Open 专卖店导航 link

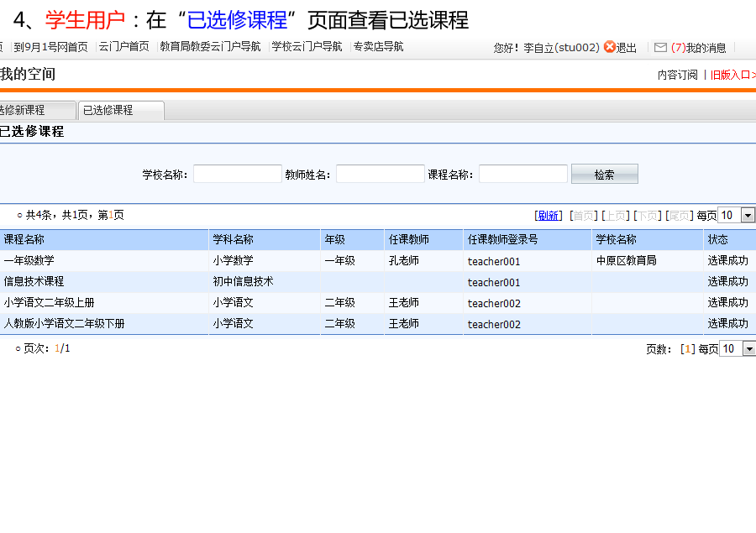[378, 47]
